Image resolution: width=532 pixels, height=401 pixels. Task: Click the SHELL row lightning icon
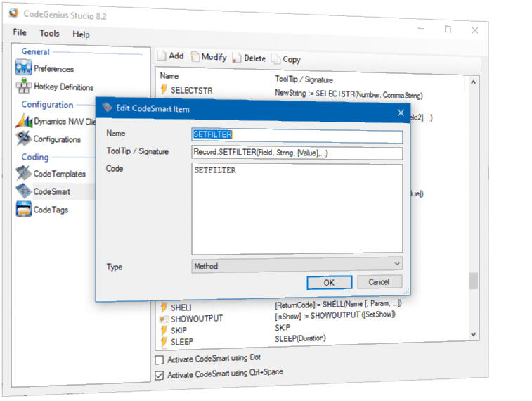coord(164,307)
